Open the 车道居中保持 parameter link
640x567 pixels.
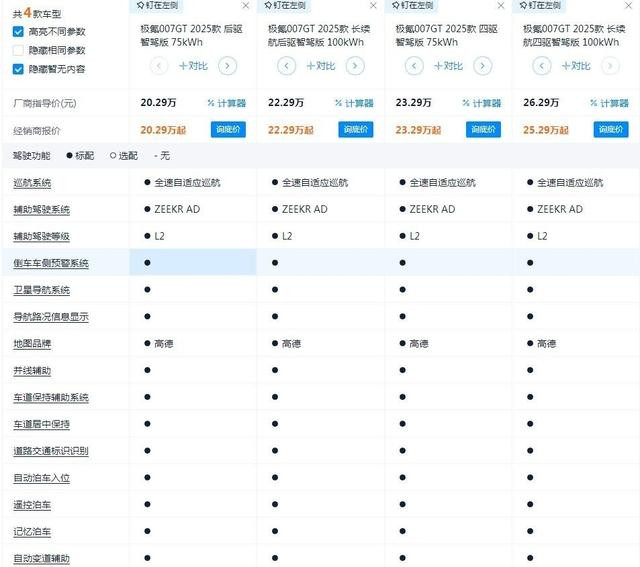(42, 425)
